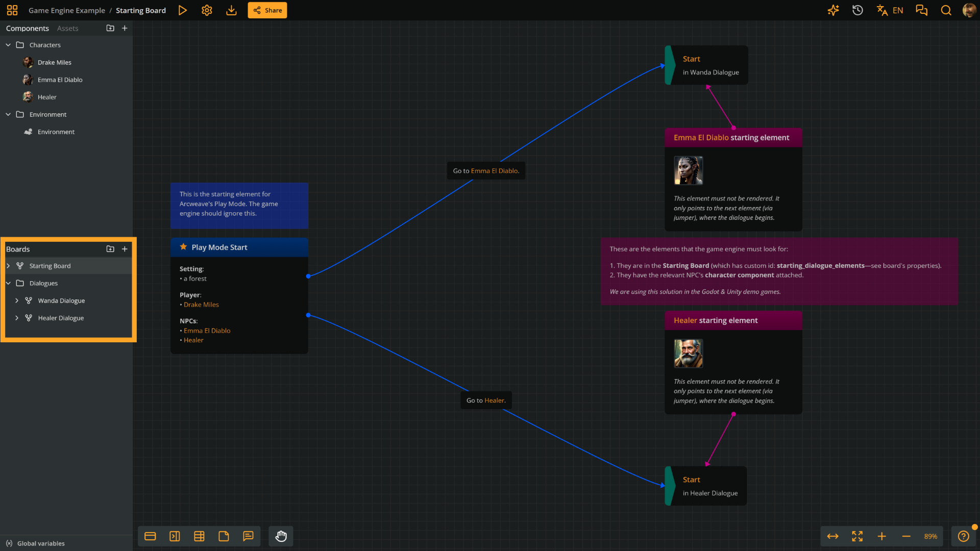Open project history clock icon
The width and height of the screenshot is (980, 551).
click(x=857, y=10)
